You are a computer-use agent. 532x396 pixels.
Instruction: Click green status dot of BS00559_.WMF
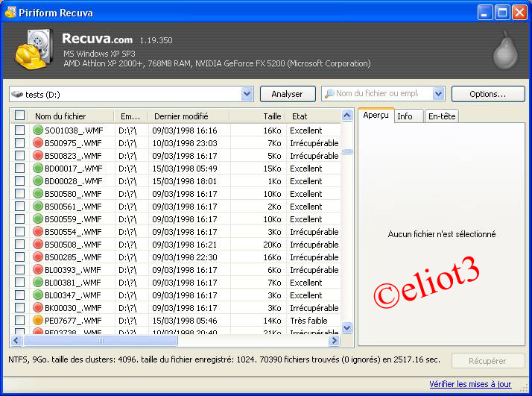click(x=38, y=219)
